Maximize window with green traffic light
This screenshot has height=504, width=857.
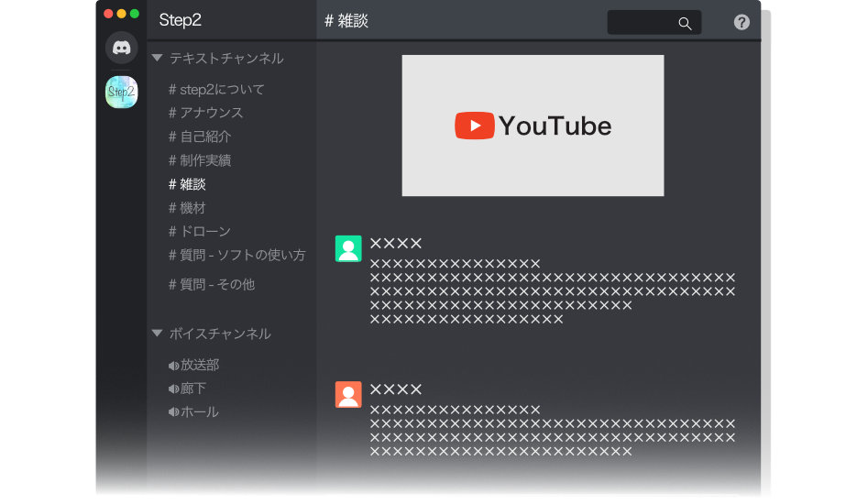point(135,14)
